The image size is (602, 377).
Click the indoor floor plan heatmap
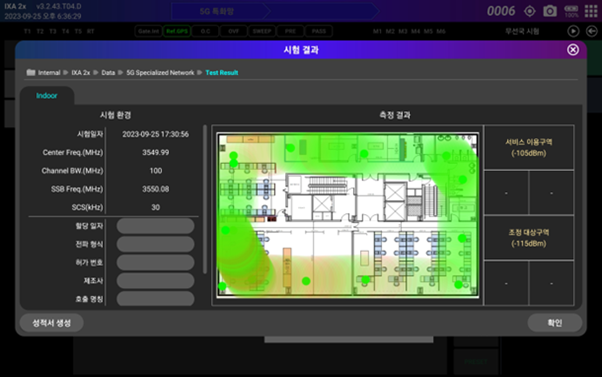pyautogui.click(x=348, y=215)
